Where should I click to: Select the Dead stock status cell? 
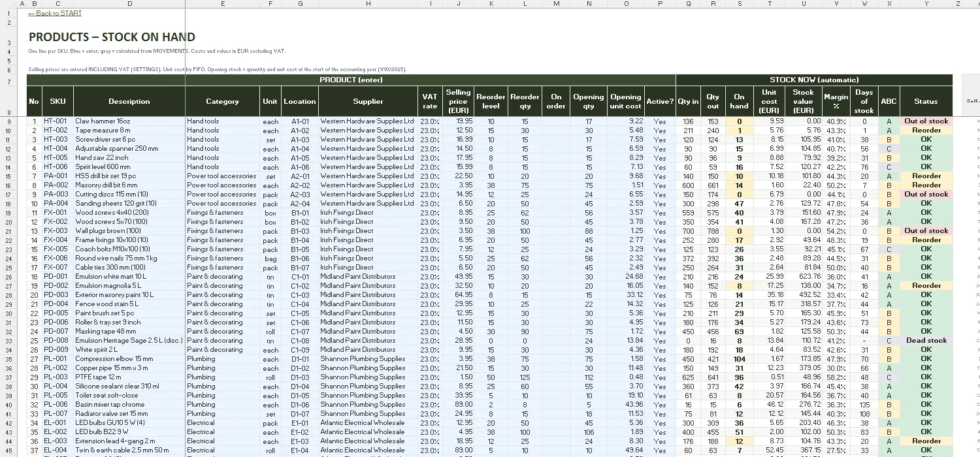point(926,341)
